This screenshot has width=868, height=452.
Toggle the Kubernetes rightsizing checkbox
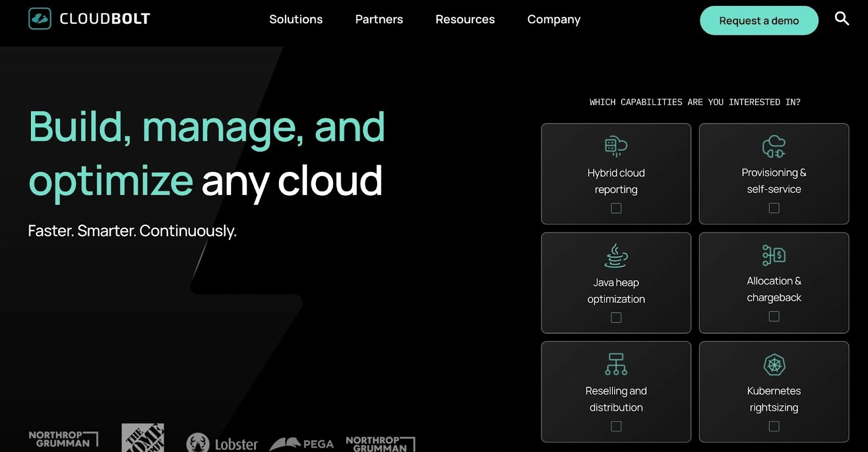774,427
